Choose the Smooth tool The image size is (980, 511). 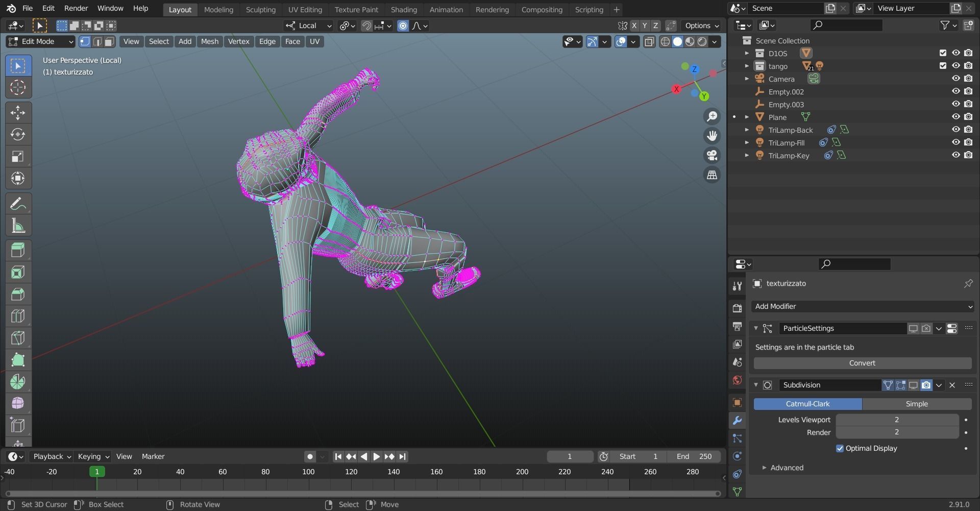tap(18, 403)
